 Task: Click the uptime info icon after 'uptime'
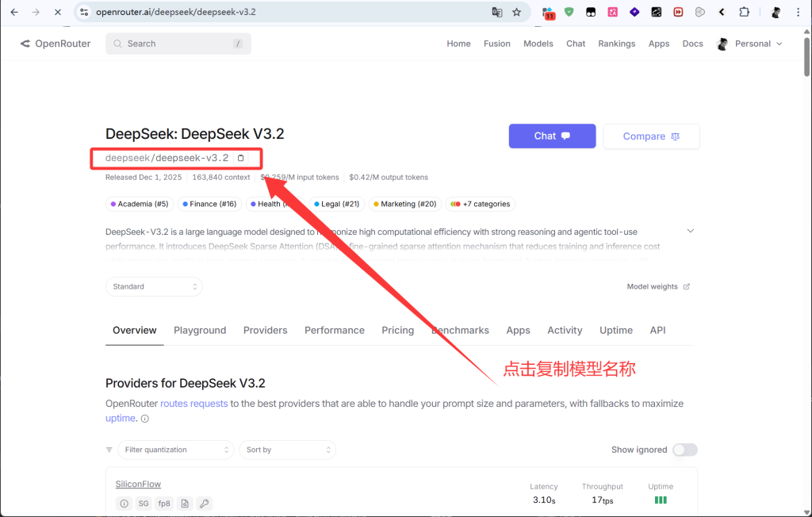[x=145, y=419]
